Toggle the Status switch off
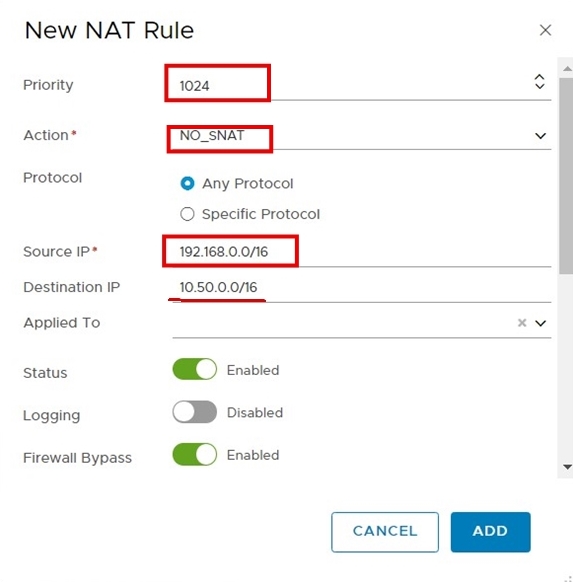This screenshot has height=582, width=573. point(195,369)
